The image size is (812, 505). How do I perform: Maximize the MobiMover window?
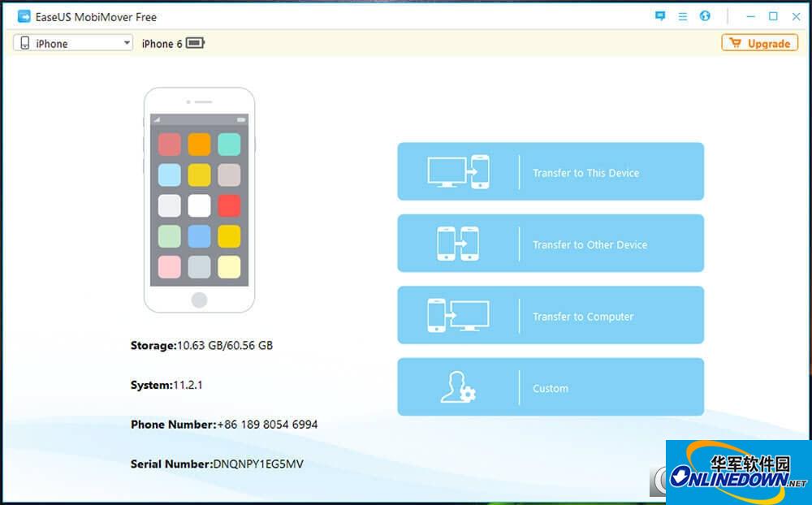[773, 16]
